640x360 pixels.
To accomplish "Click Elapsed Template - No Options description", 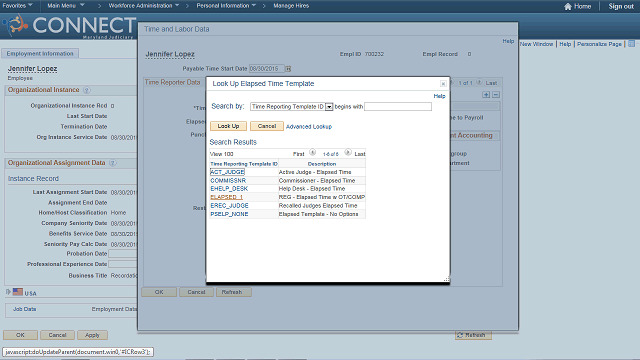I will tap(318, 214).
